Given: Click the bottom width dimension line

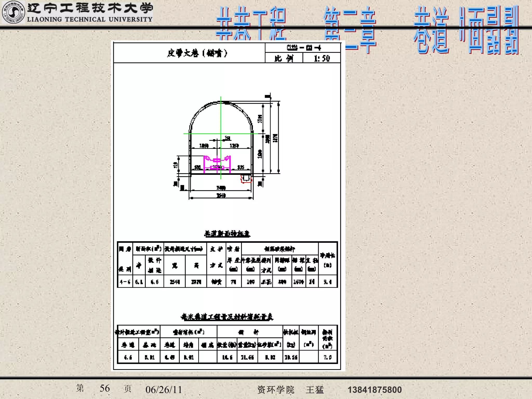Looking at the screenshot, I should click(x=221, y=198).
